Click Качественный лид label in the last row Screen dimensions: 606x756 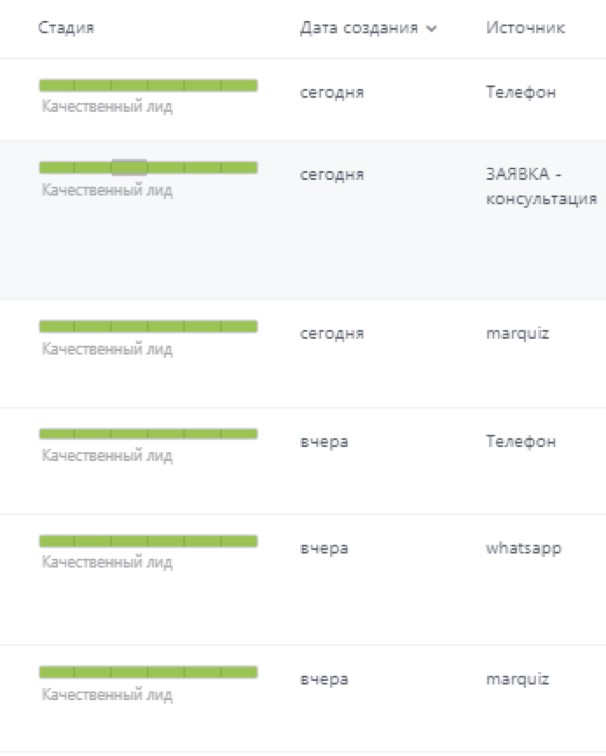pos(107,694)
